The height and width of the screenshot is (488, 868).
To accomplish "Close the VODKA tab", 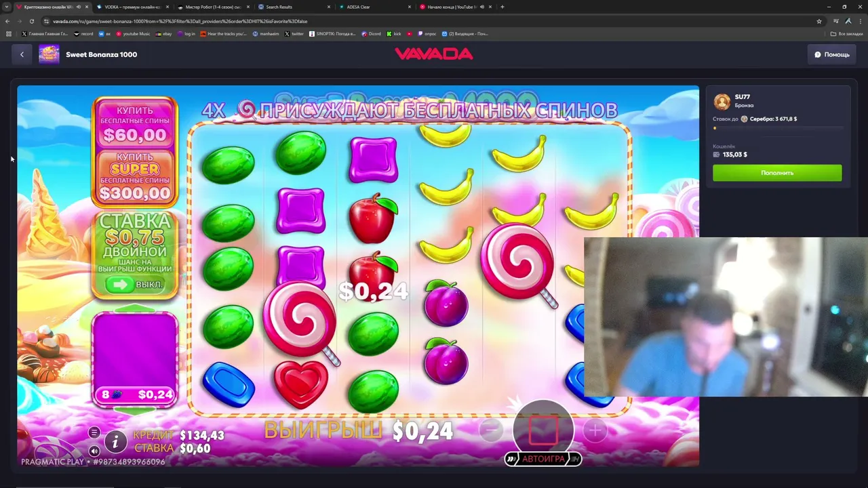I will pyautogui.click(x=167, y=7).
